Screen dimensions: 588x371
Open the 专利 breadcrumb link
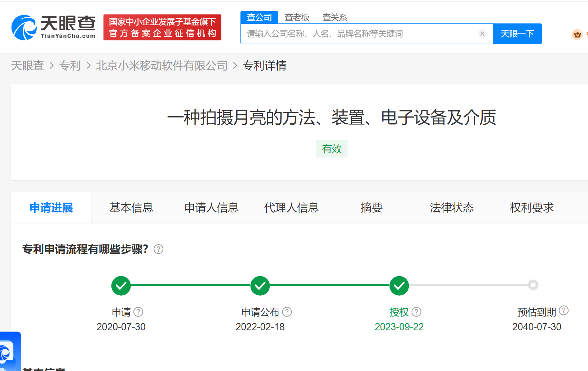70,66
